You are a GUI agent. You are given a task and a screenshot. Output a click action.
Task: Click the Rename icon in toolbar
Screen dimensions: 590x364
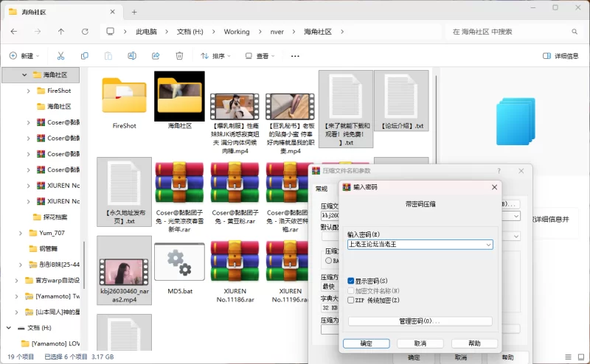tap(132, 56)
